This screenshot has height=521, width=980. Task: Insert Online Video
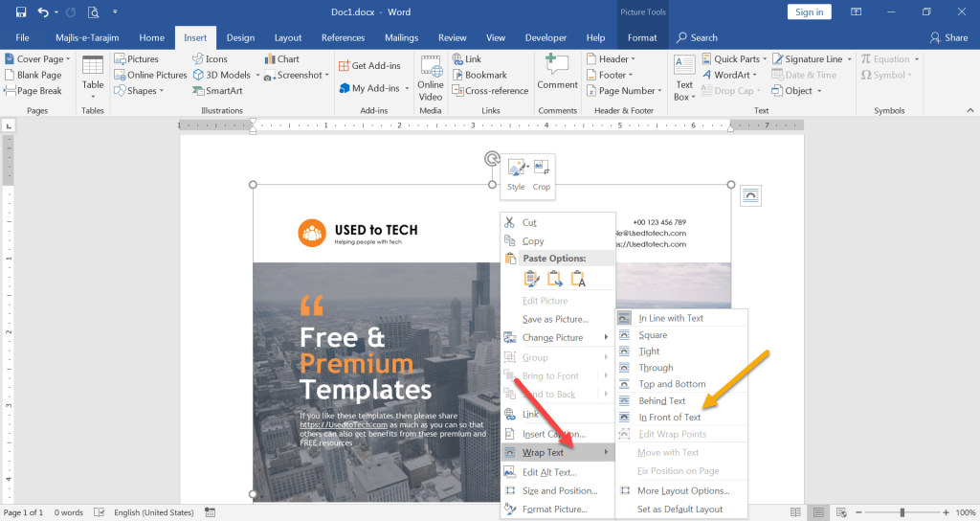(x=431, y=79)
